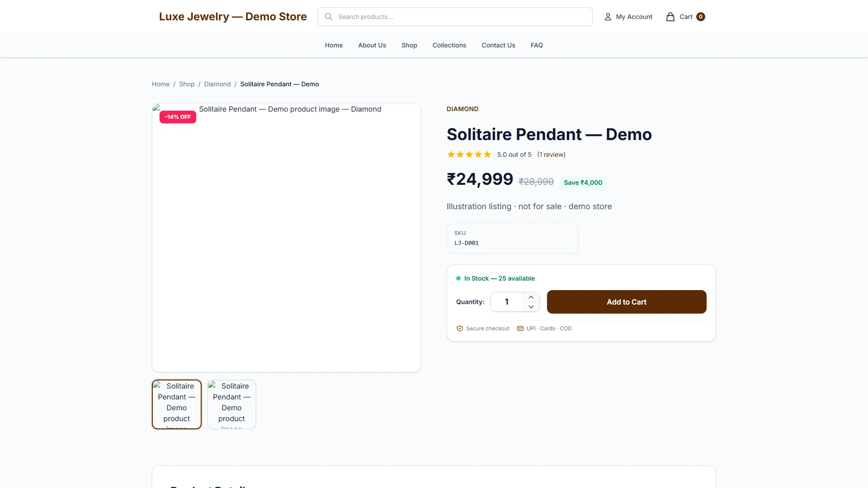The image size is (868, 488).
Task: Click the cart count badge
Action: click(701, 17)
